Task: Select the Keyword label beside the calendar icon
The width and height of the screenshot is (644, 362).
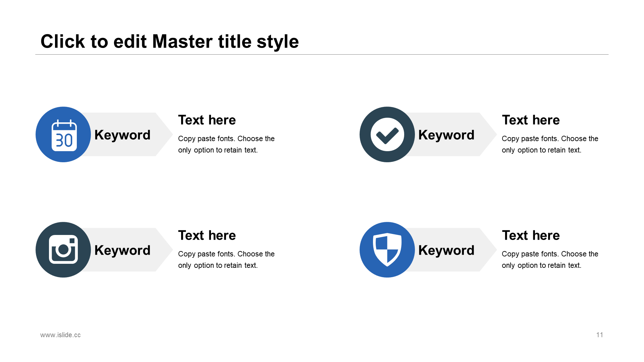Action: 122,135
